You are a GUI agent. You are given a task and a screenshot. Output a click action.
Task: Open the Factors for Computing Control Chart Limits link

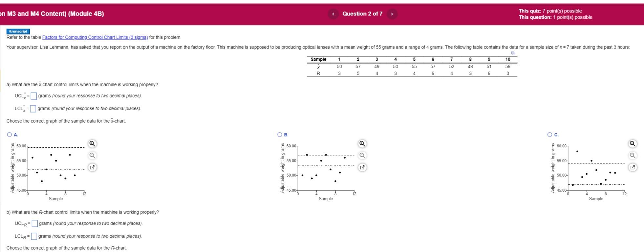[95, 37]
